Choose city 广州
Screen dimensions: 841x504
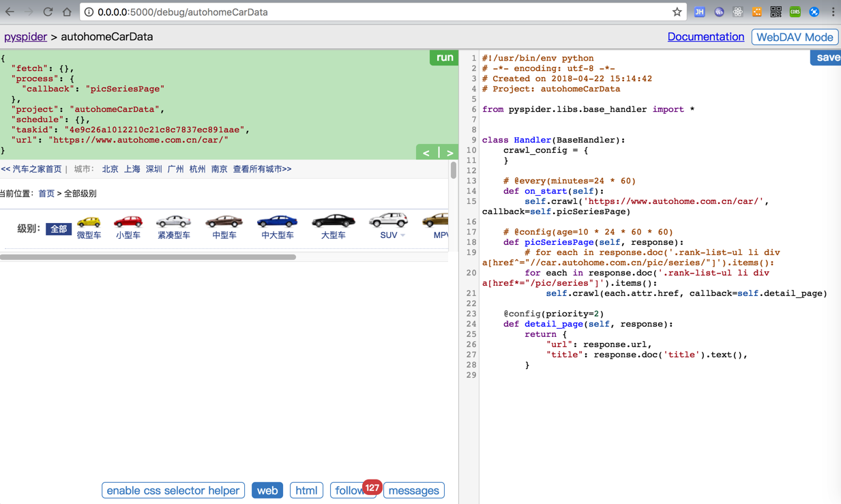click(175, 169)
